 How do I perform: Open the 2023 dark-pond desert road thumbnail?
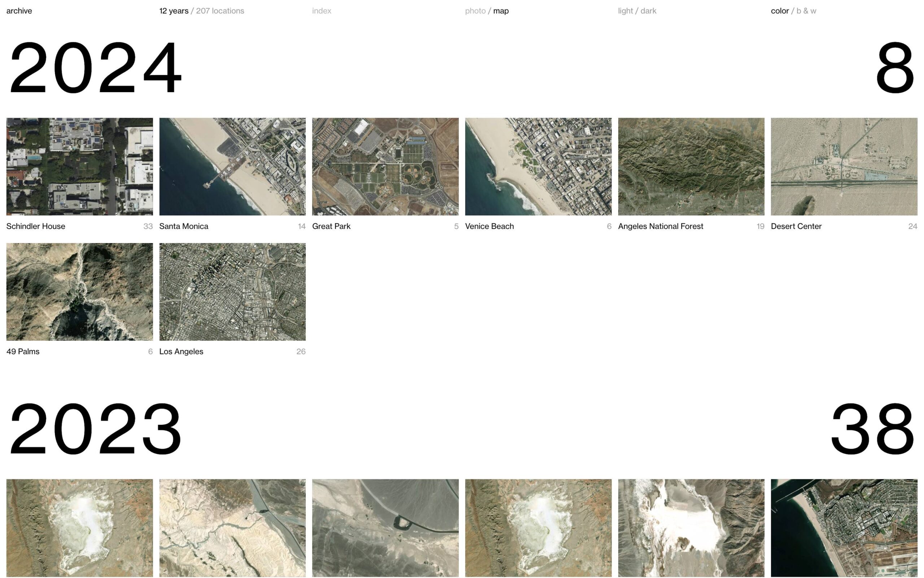(x=385, y=528)
